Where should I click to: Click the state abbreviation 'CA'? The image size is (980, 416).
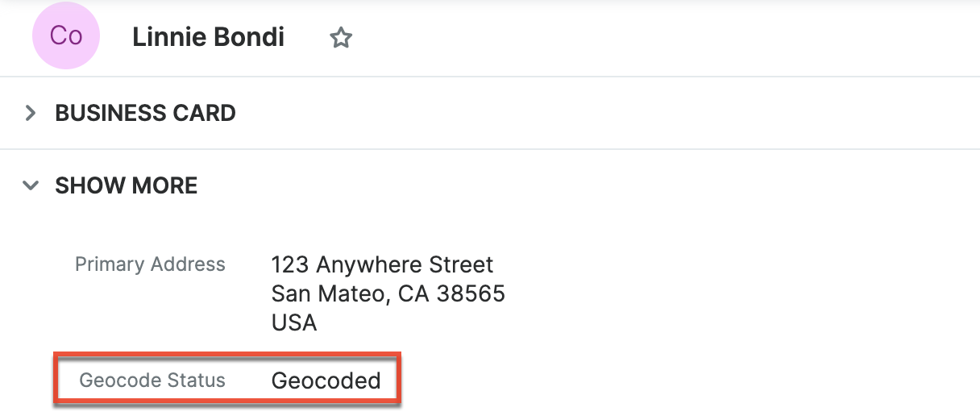coord(413,293)
